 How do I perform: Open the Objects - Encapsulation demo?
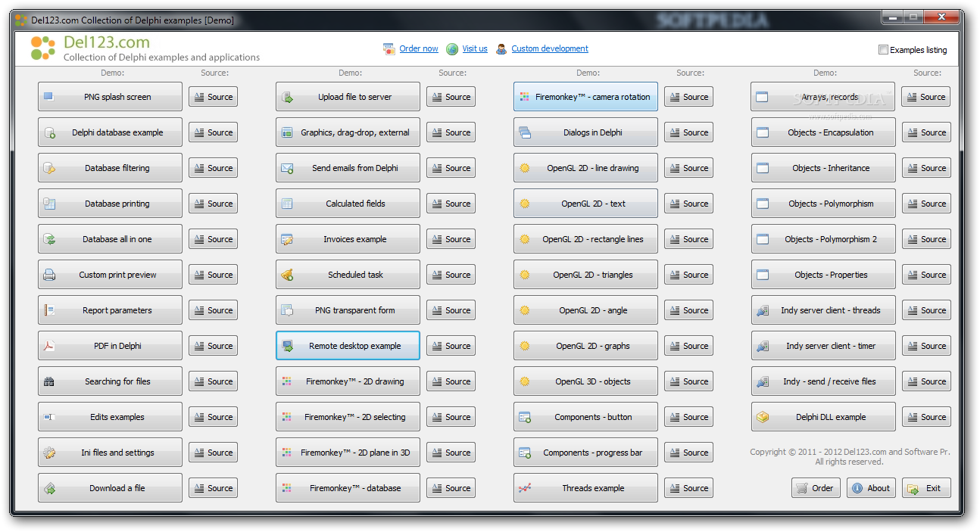coord(823,132)
